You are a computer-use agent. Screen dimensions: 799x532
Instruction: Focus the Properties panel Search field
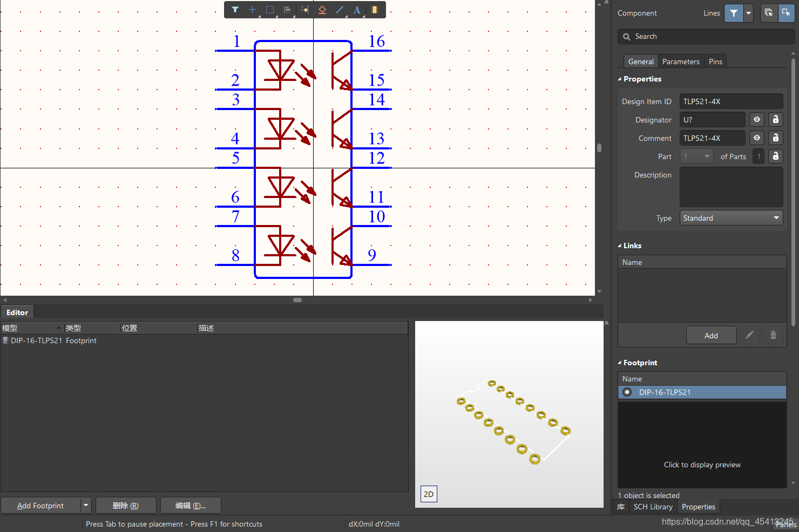click(x=706, y=37)
